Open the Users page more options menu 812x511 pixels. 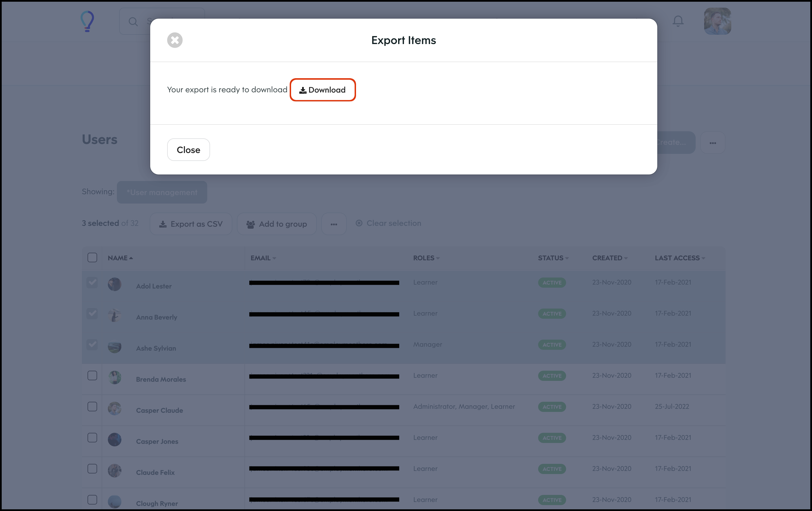[x=713, y=143]
